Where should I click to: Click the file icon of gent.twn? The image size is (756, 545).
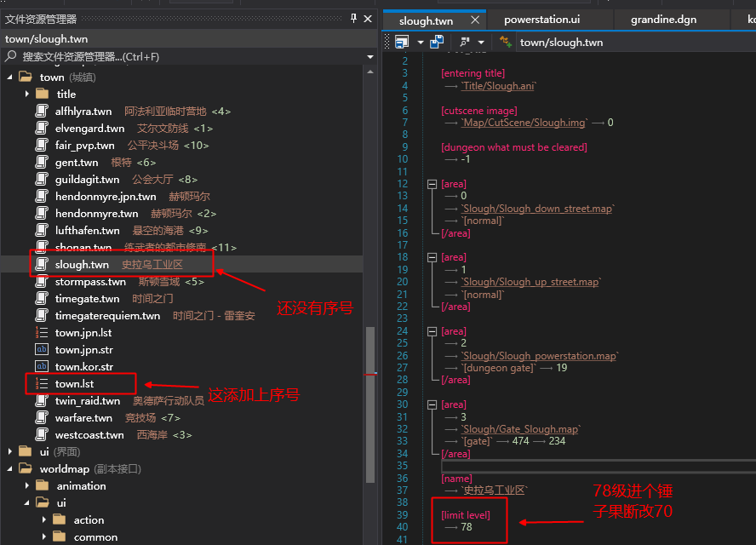[x=42, y=162]
